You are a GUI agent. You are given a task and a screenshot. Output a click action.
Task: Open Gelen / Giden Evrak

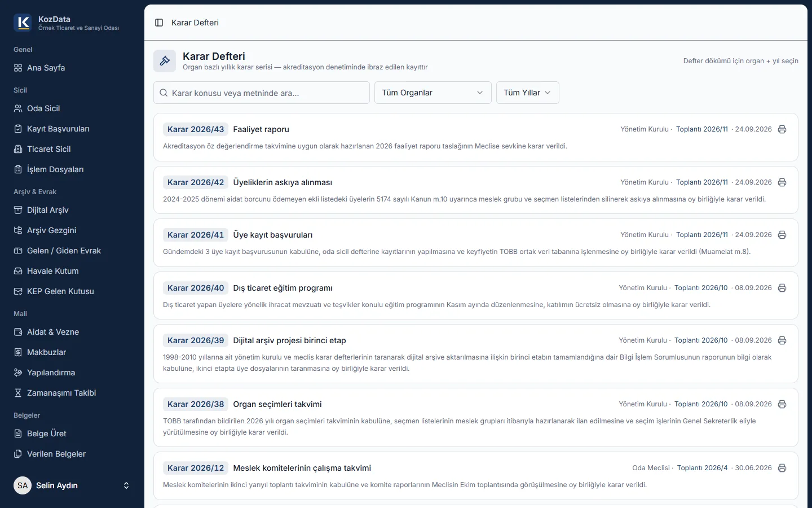[x=72, y=251]
